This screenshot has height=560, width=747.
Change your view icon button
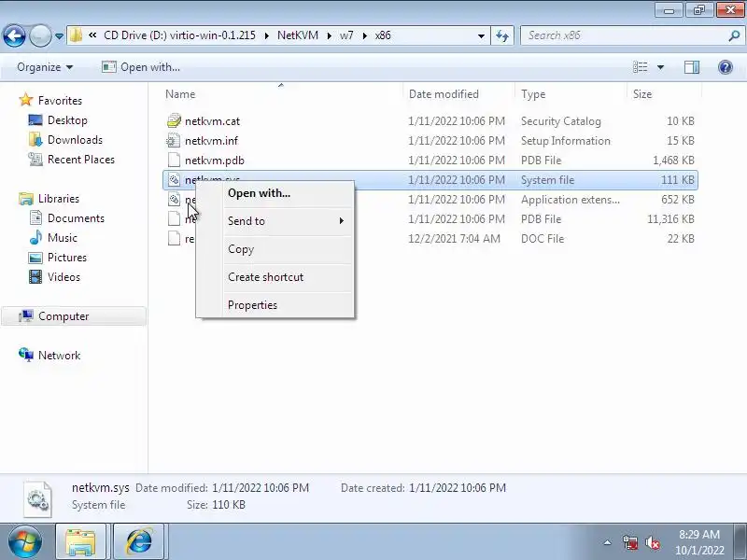[x=640, y=67]
